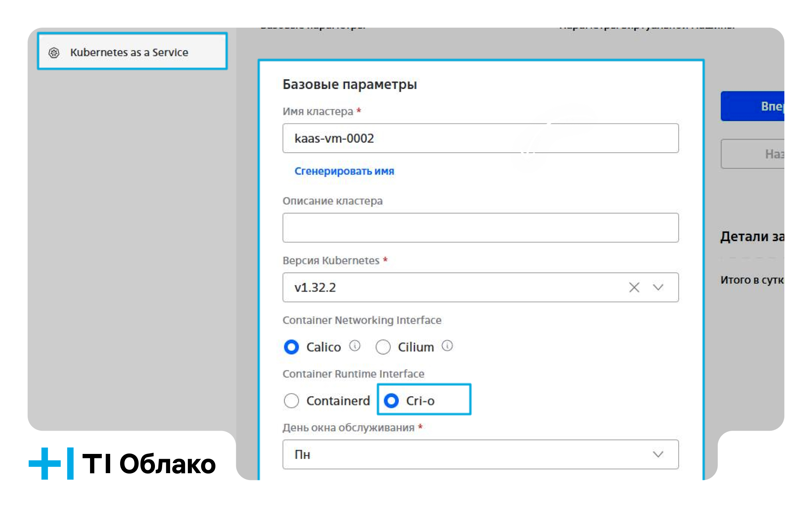Screen dimensions: 812x508
Task: Click the Детали заказа heading
Action: [x=752, y=236]
